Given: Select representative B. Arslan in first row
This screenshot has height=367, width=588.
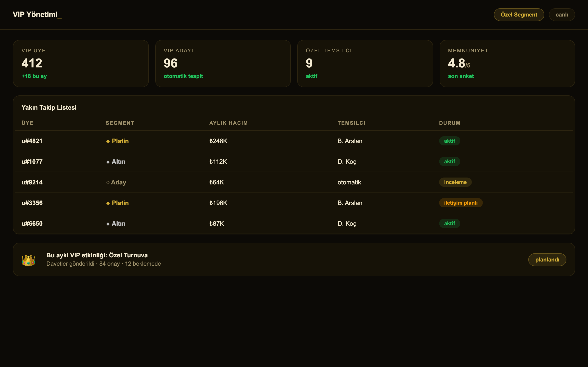Looking at the screenshot, I should (x=350, y=141).
